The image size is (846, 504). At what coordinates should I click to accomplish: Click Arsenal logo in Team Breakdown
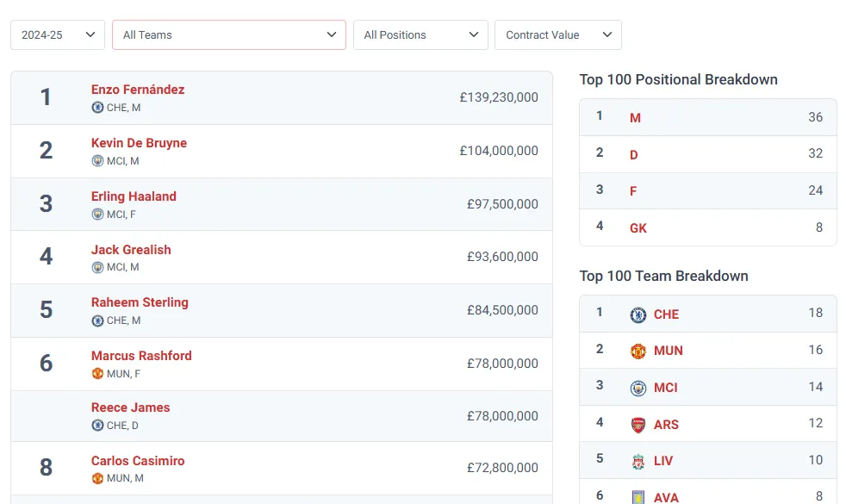tap(638, 425)
